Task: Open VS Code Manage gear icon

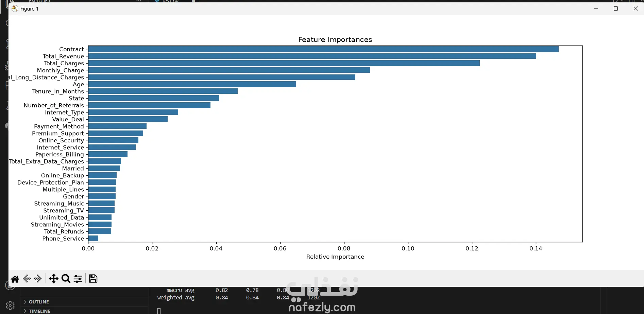Action: [x=10, y=306]
